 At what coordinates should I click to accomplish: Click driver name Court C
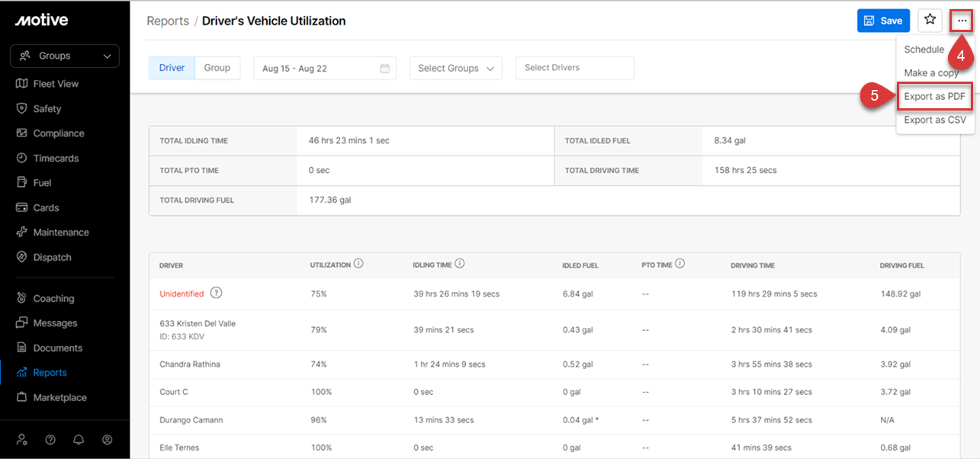174,392
